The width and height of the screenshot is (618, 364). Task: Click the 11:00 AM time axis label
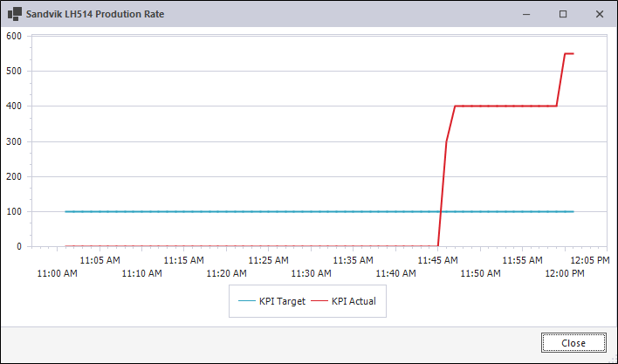[x=57, y=273]
